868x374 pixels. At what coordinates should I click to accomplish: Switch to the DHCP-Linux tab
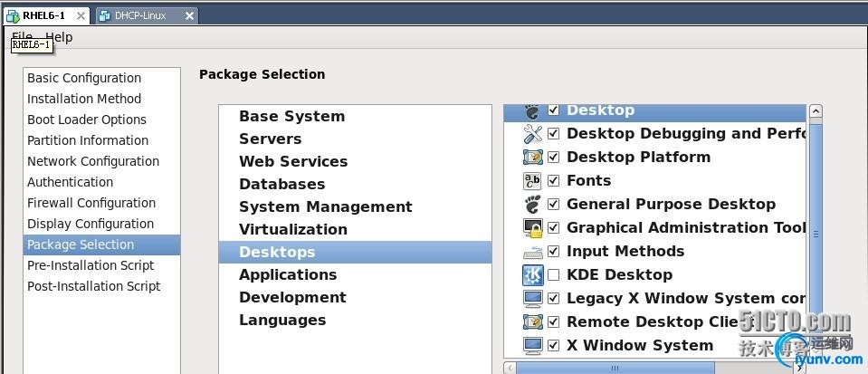[146, 16]
